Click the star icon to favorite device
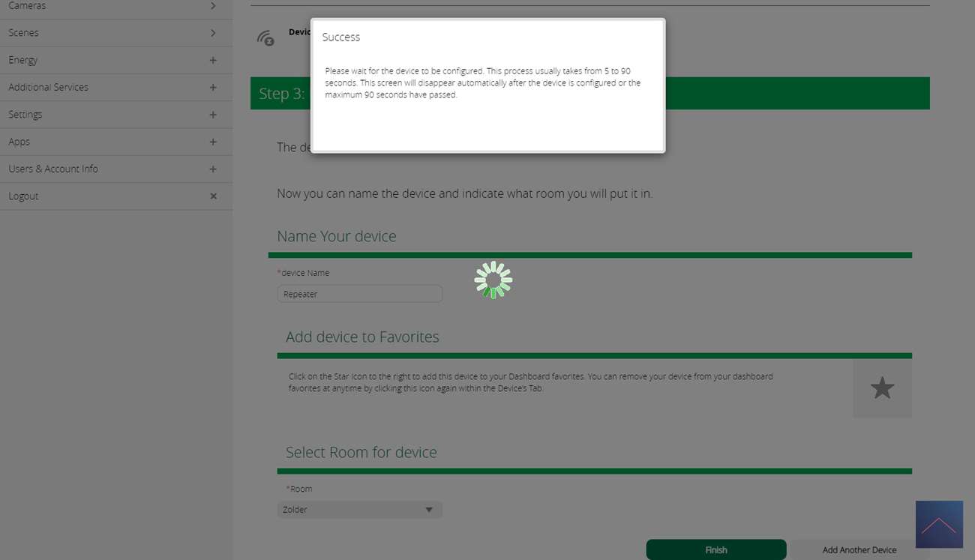 (x=882, y=388)
